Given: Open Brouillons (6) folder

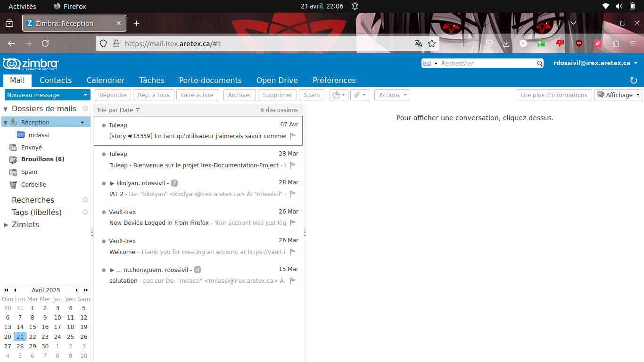Looking at the screenshot, I should [x=42, y=159].
